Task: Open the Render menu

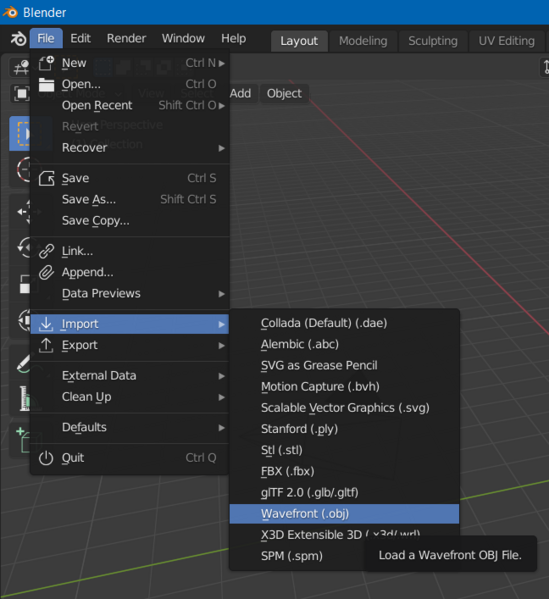Action: pyautogui.click(x=126, y=39)
